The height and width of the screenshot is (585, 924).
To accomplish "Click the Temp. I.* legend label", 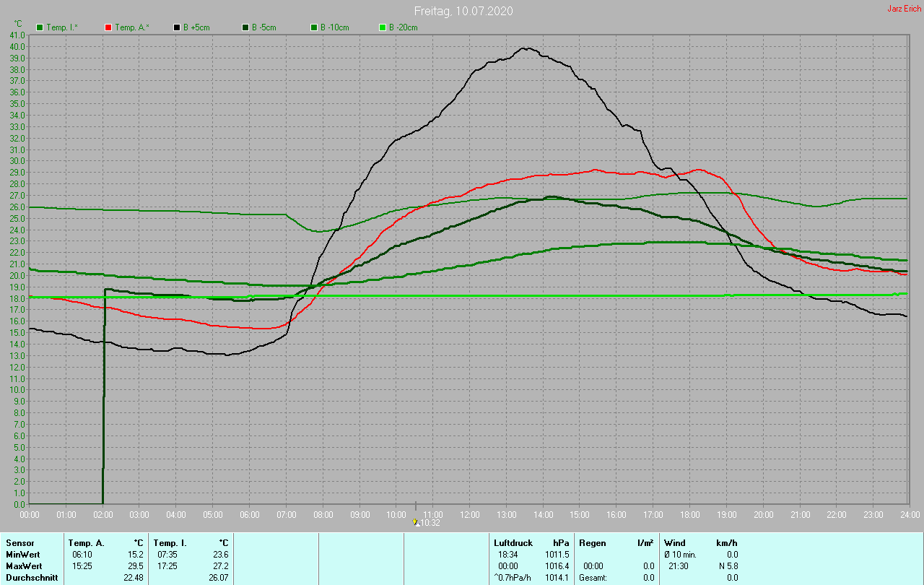I will pos(62,27).
